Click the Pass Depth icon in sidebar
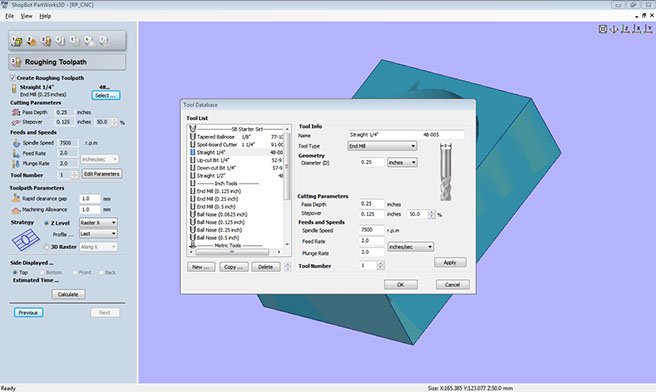The image size is (656, 392). pos(16,112)
